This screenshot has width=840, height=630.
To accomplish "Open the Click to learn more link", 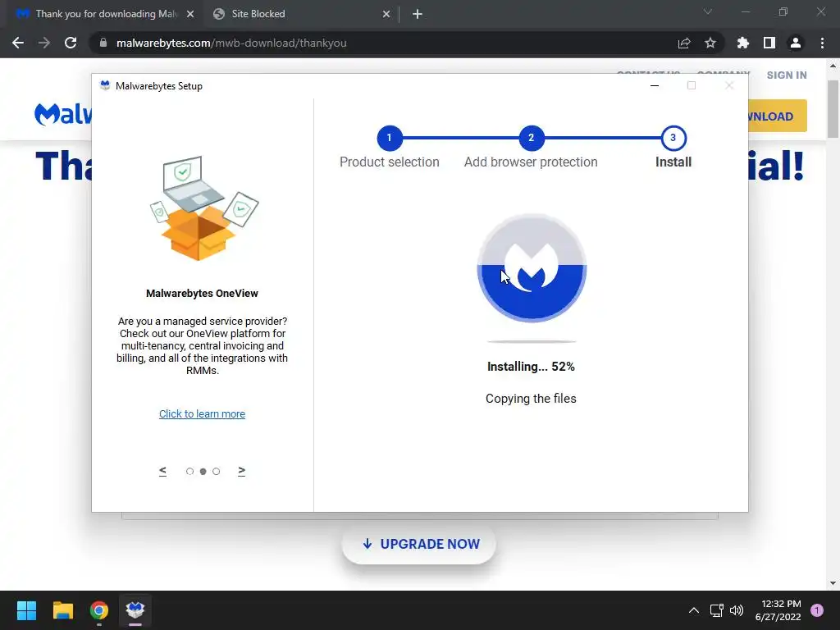I will [x=202, y=414].
